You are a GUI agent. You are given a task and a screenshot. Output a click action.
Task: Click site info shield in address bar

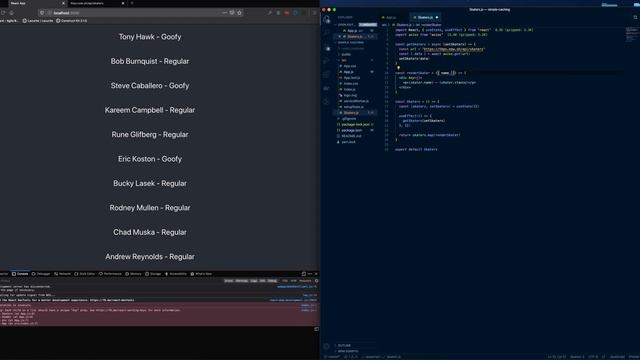click(42, 13)
